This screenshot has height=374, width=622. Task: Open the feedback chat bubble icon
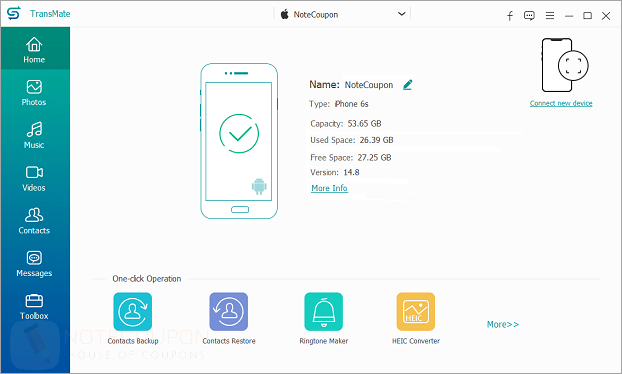tap(529, 15)
